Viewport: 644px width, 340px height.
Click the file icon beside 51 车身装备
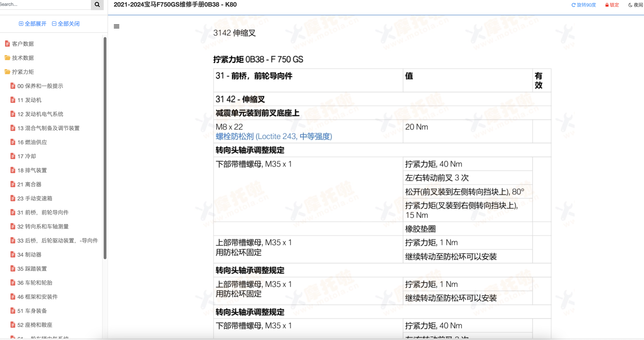[x=13, y=311]
